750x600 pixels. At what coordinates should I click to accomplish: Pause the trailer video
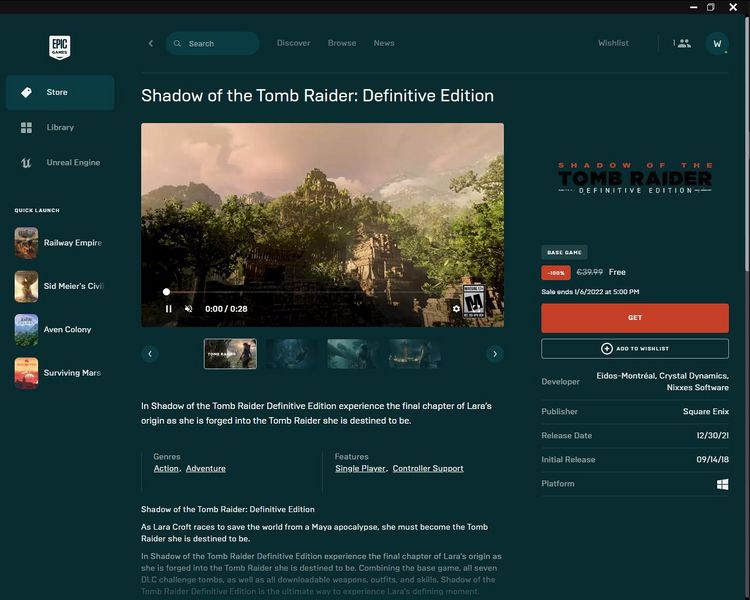tap(168, 309)
